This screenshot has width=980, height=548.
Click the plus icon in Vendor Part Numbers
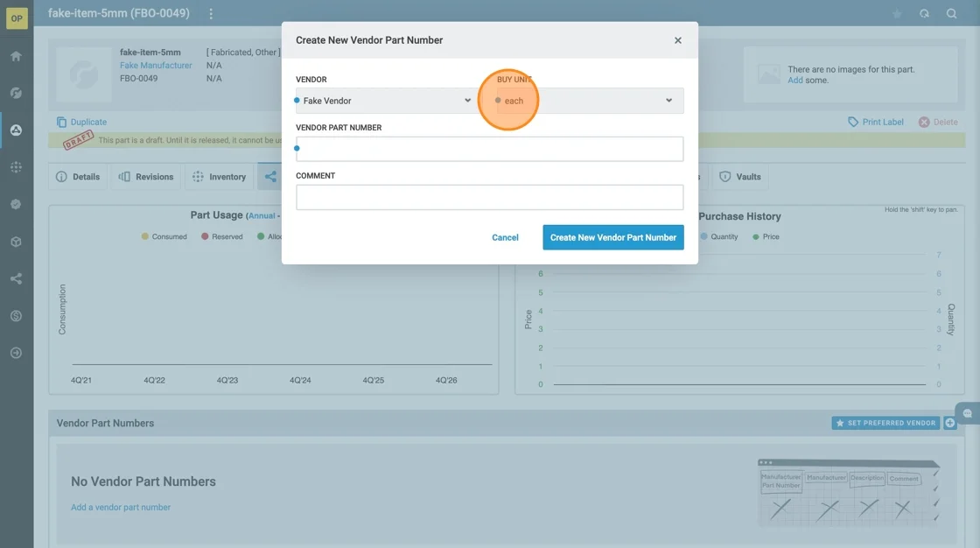coord(950,423)
